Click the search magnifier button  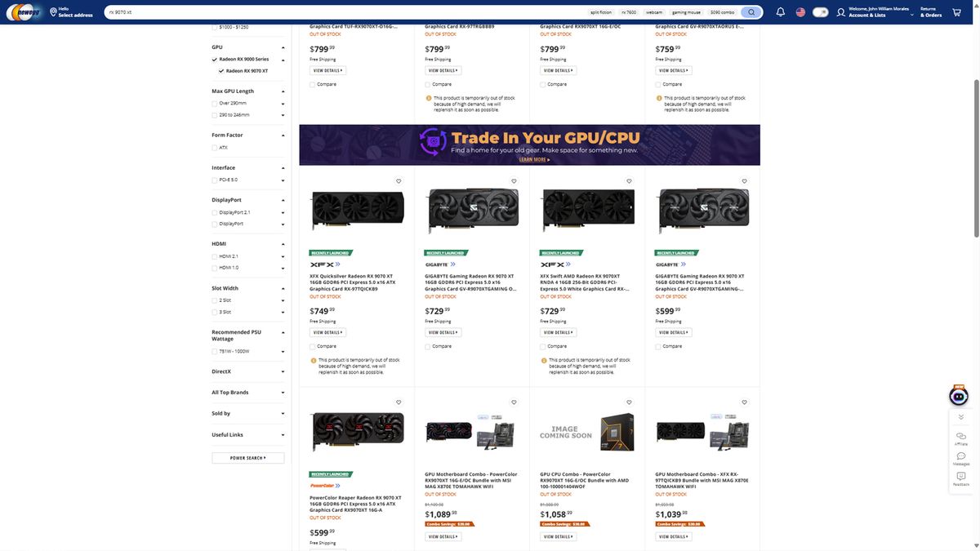751,12
